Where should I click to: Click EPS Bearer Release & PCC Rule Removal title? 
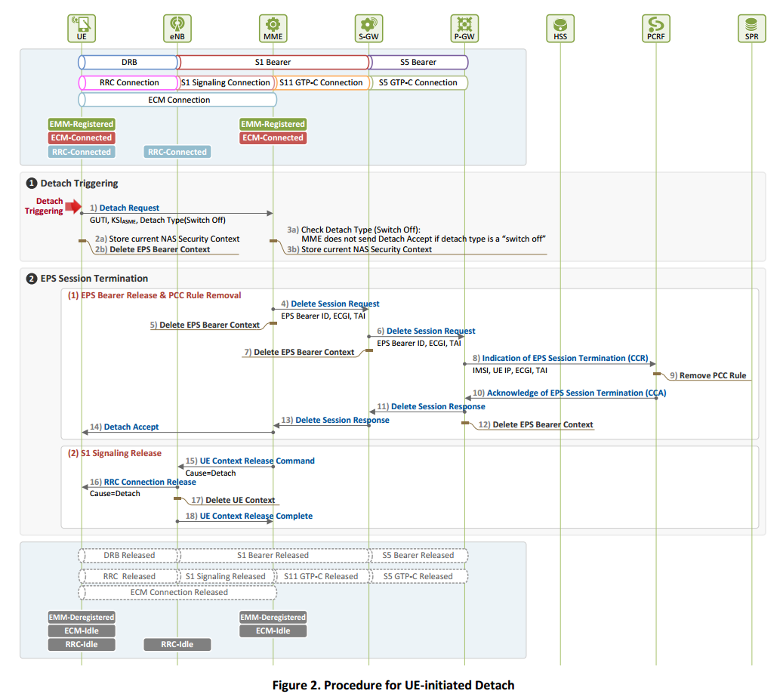pos(154,295)
